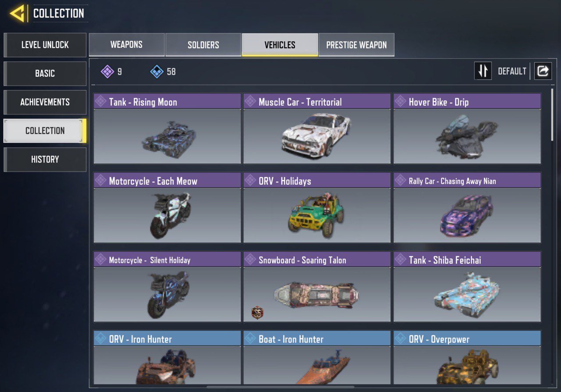This screenshot has height=392, width=561.
Task: Switch to the Weapons tab
Action: tap(127, 45)
